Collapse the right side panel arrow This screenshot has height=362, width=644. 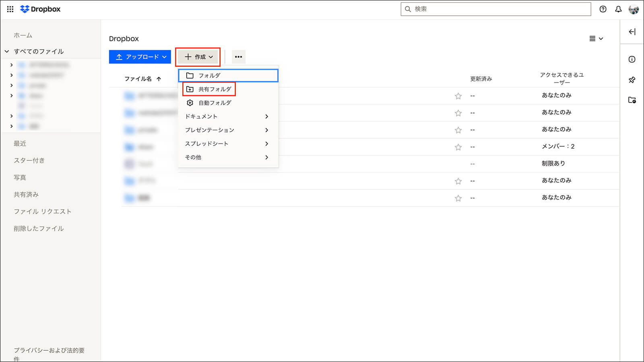pos(632,32)
